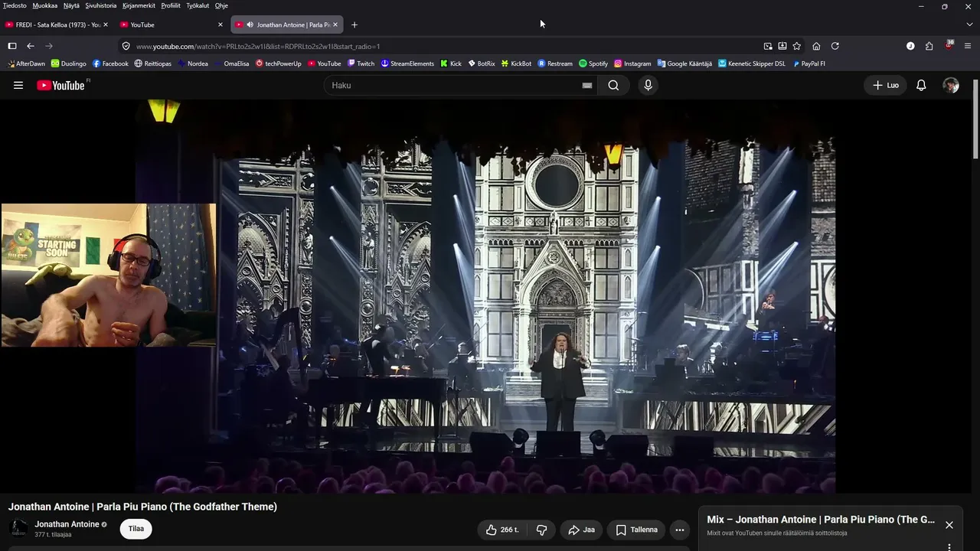Viewport: 980px width, 551px height.
Task: Close the Mix playlist panel
Action: pos(949,525)
